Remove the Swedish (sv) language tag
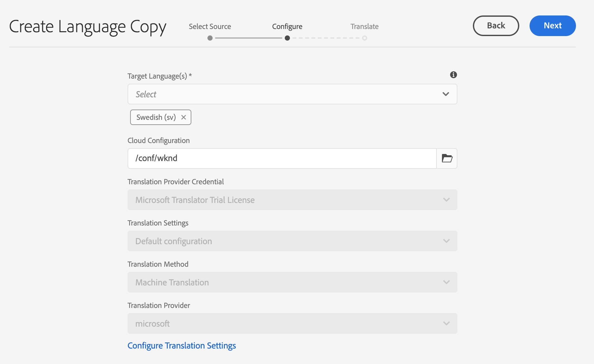The width and height of the screenshot is (594, 364). pyautogui.click(x=184, y=117)
